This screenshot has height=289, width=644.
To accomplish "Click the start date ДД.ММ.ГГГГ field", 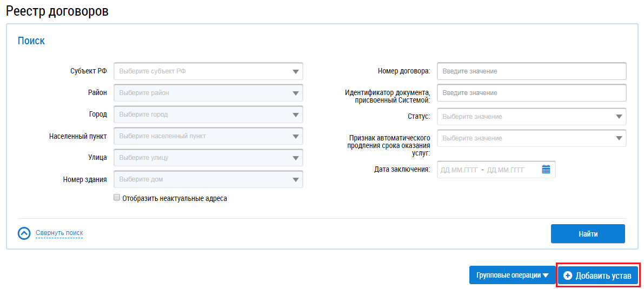I will [x=459, y=170].
